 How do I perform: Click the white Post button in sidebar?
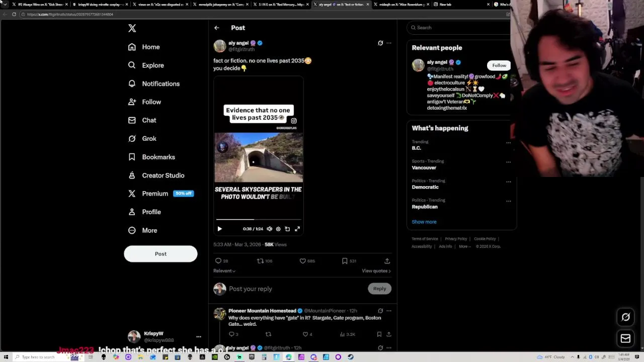click(160, 254)
